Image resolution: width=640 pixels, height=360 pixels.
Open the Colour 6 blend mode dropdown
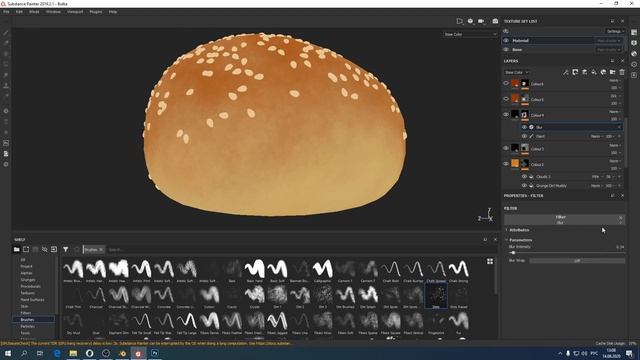point(615,80)
